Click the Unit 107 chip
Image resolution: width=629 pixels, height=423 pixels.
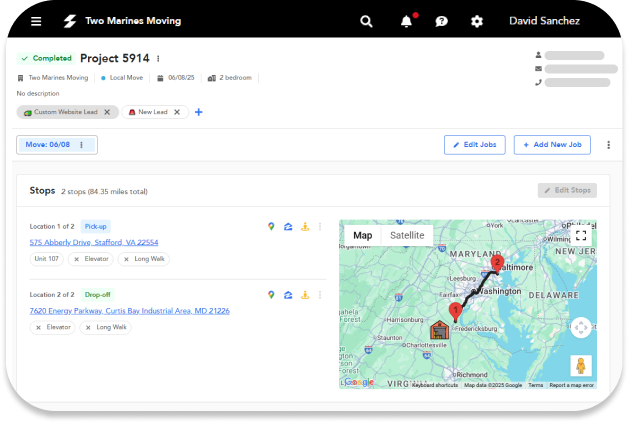click(x=47, y=259)
